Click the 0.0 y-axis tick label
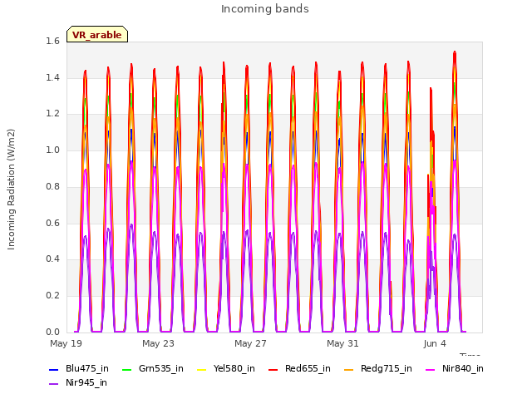 point(52,332)
